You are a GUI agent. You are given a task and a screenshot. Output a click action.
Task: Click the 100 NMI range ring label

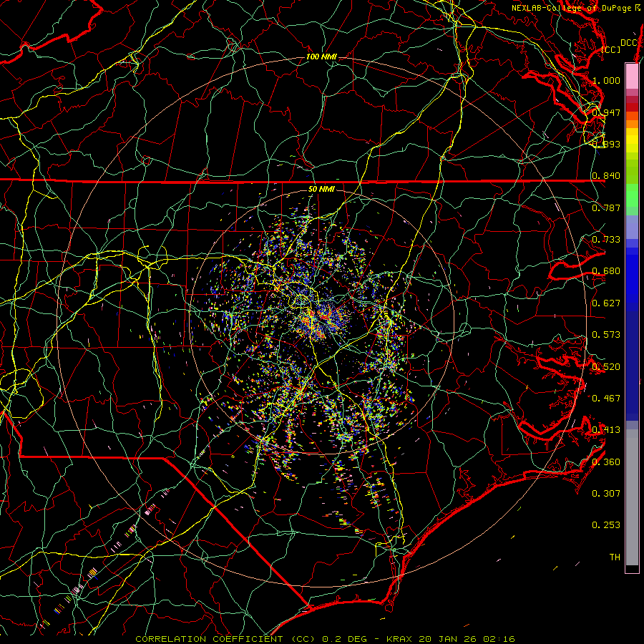point(321,57)
